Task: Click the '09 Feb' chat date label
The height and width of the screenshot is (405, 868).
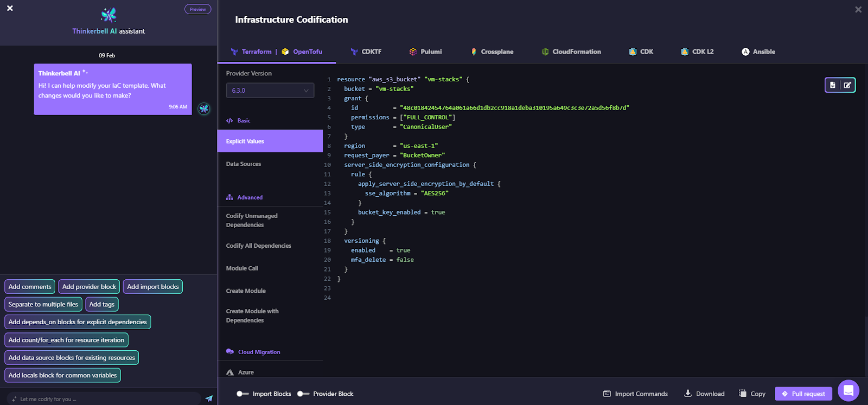Action: click(107, 55)
